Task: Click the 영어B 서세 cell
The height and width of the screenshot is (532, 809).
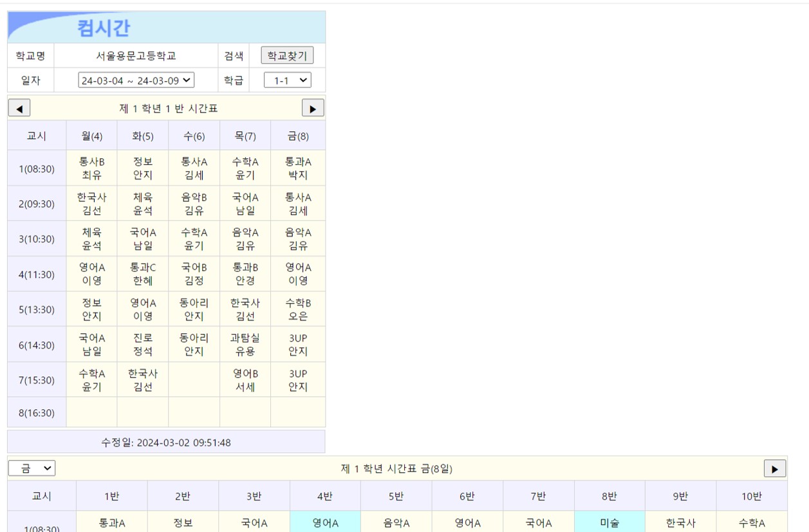Action: (x=245, y=380)
